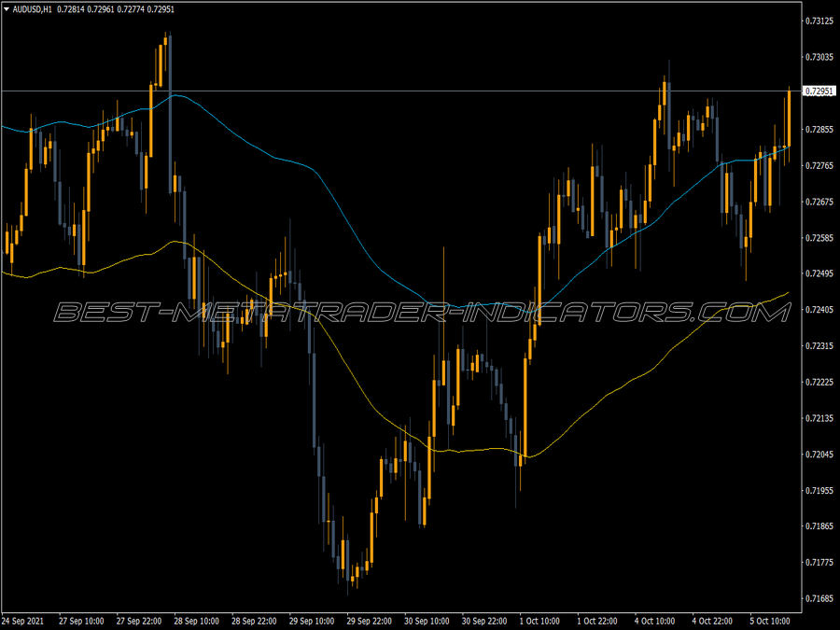
Task: Click the 4 Oct 22:00 time label
Action: 712,622
